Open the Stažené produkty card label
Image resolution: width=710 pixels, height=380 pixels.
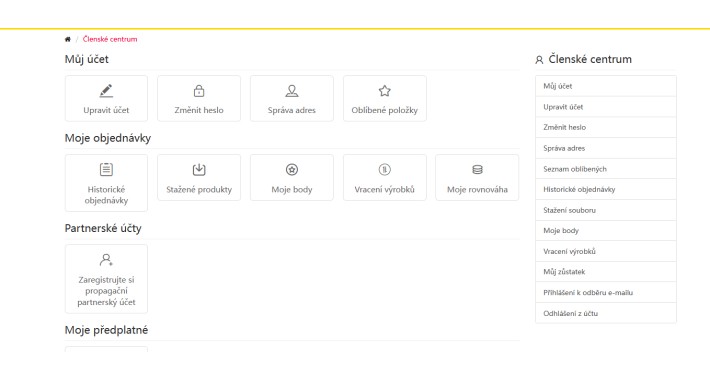pos(199,189)
